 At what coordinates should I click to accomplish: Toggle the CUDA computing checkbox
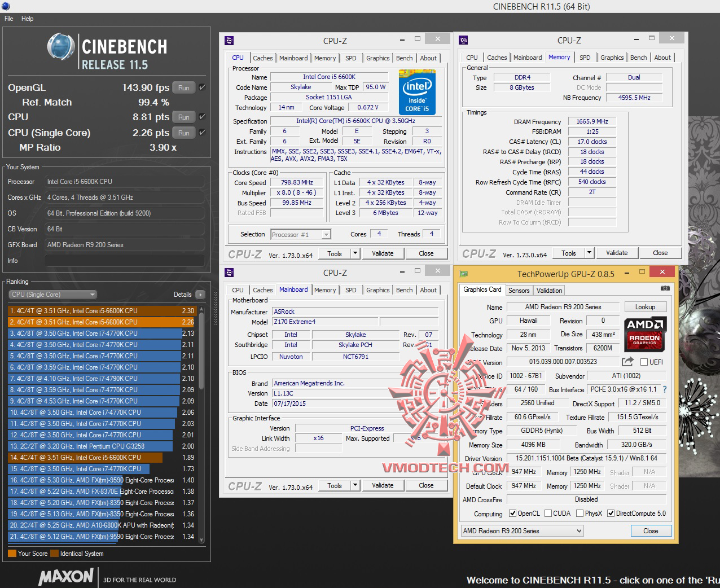click(548, 514)
